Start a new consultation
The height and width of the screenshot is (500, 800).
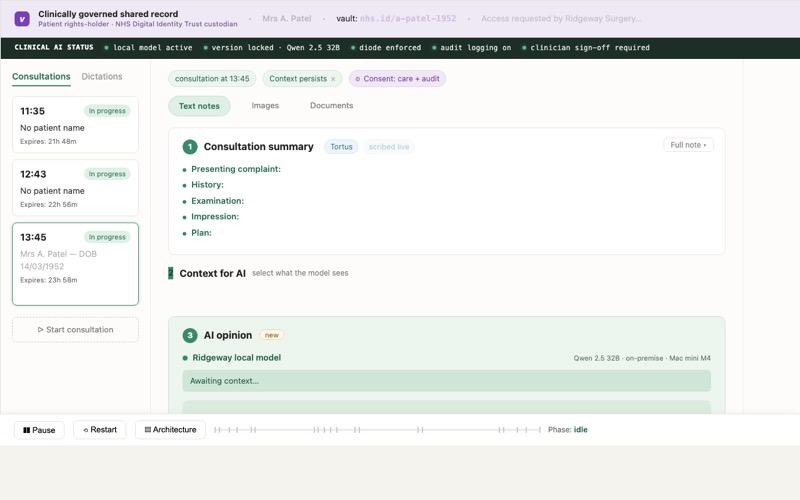(x=76, y=330)
